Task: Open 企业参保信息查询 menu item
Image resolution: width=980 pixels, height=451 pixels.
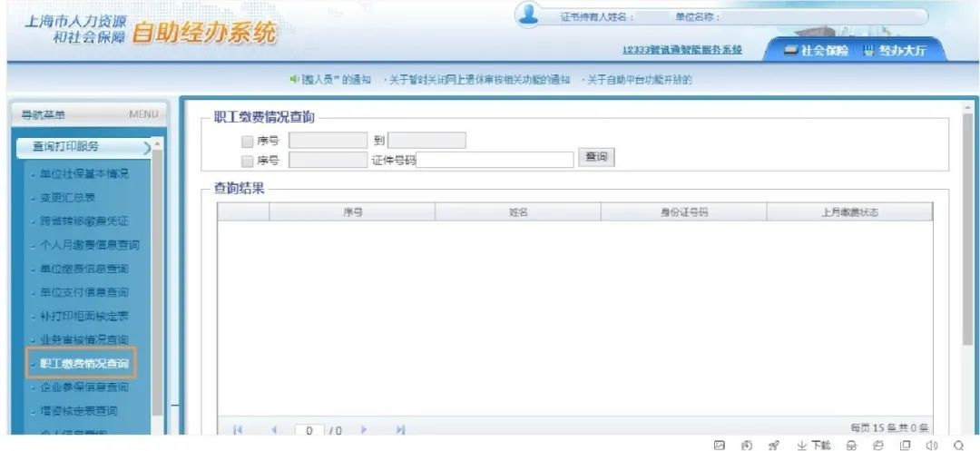Action: (83, 387)
